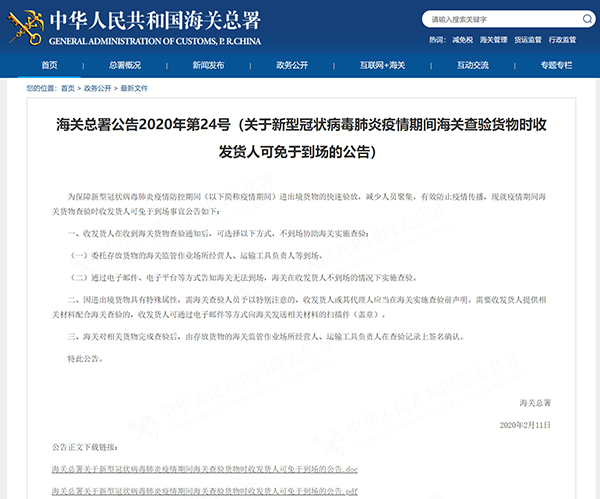The image size is (600, 499).
Task: Click the search magnifier icon
Action: [x=587, y=19]
